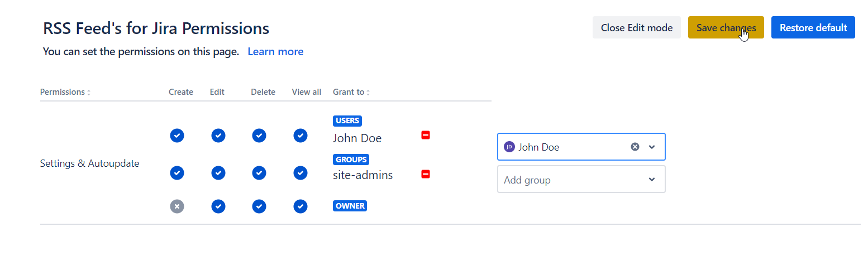Remove site-admins group with red minus icon
The height and width of the screenshot is (275, 868).
point(426,175)
